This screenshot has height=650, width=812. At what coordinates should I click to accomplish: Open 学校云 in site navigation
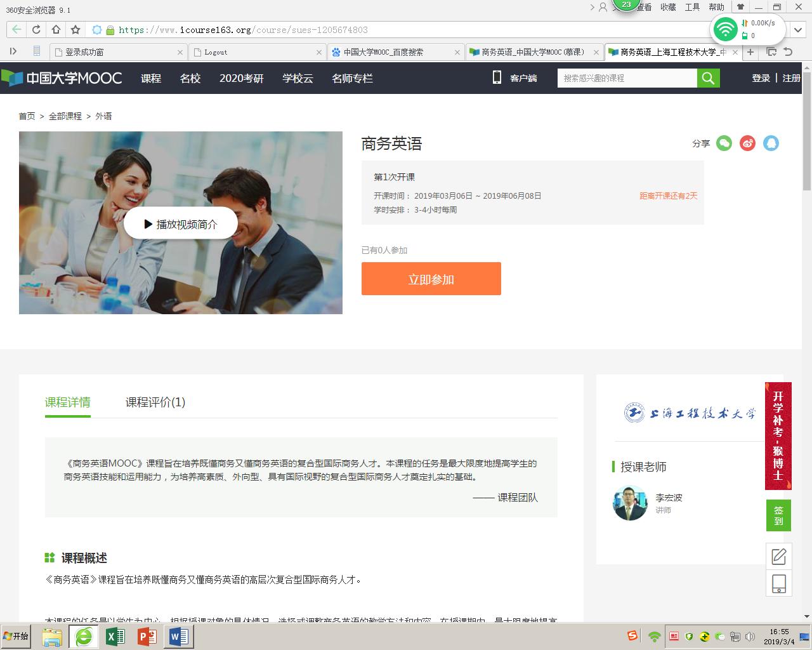[x=298, y=78]
